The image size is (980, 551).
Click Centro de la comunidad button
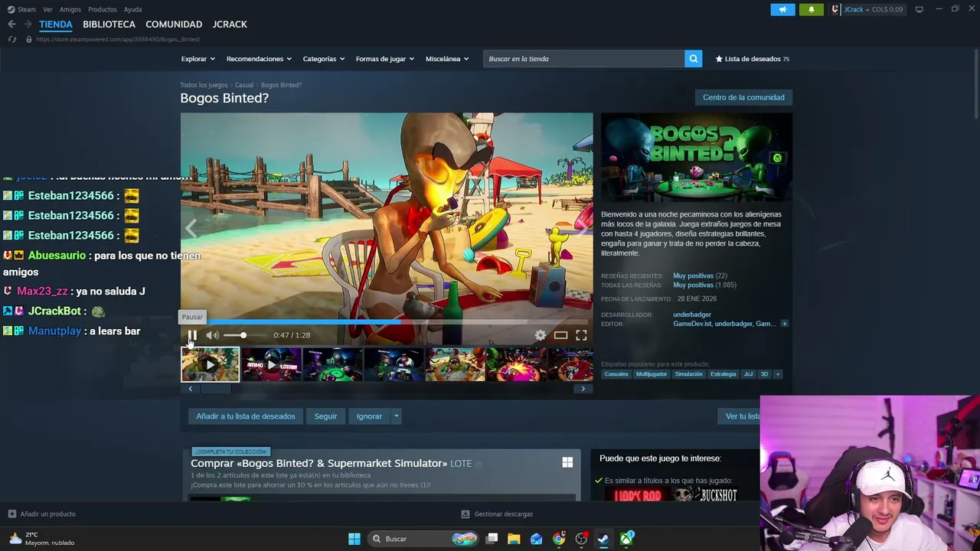pos(743,97)
